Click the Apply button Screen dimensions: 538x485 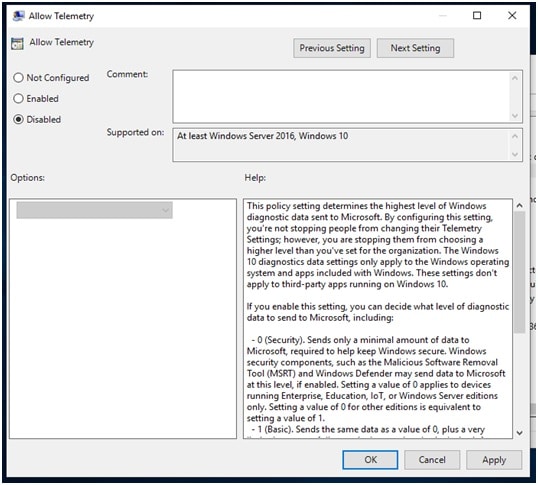click(494, 460)
